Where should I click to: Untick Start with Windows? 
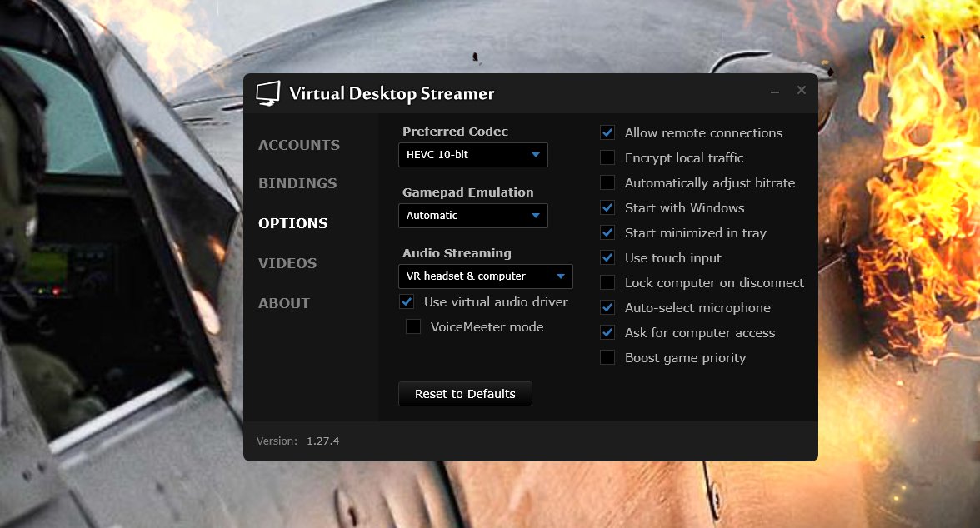608,208
